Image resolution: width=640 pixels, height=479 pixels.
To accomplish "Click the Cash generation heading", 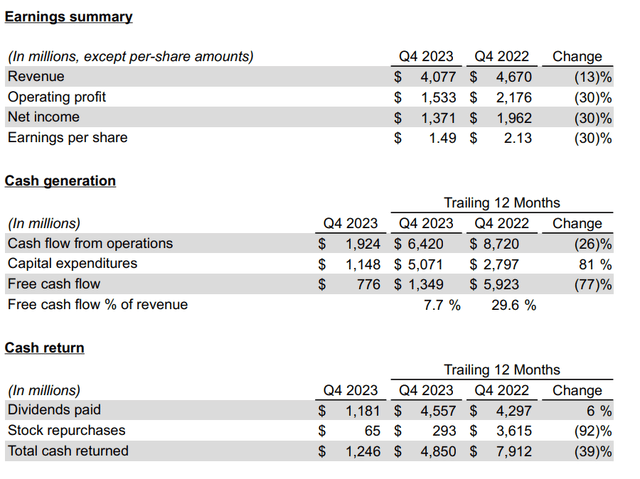I will point(60,181).
